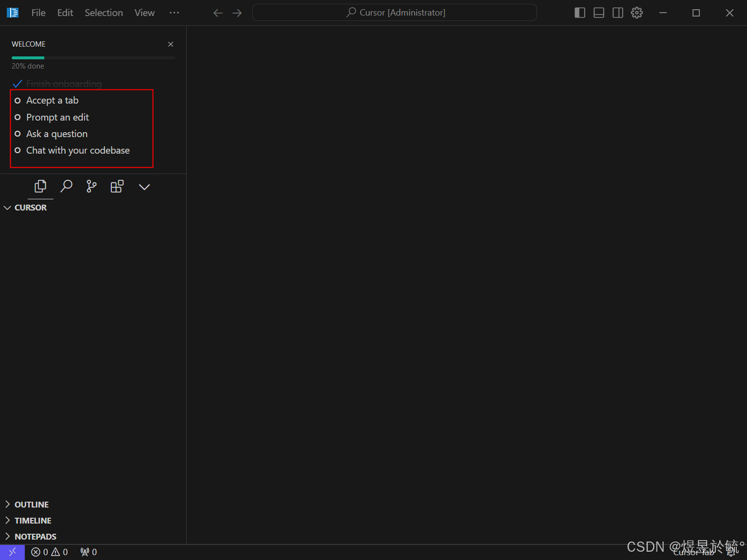Open the View menu
The image size is (747, 560).
click(x=144, y=13)
